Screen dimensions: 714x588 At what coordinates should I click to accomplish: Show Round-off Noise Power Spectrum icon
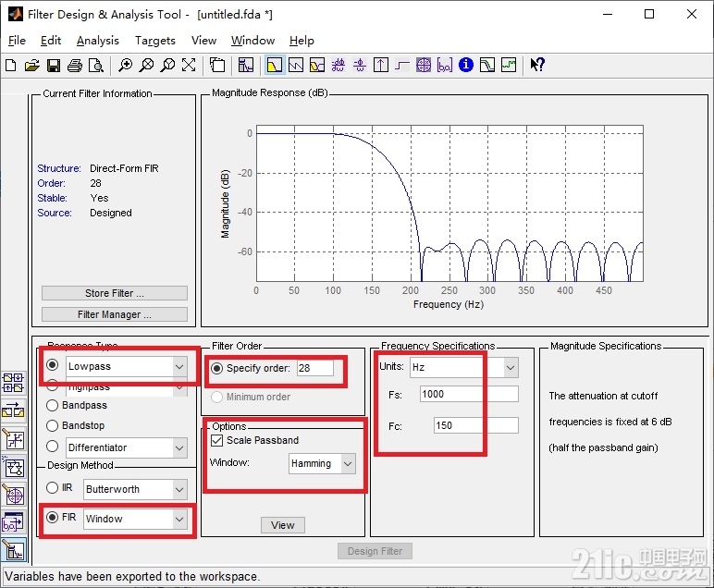pos(509,65)
